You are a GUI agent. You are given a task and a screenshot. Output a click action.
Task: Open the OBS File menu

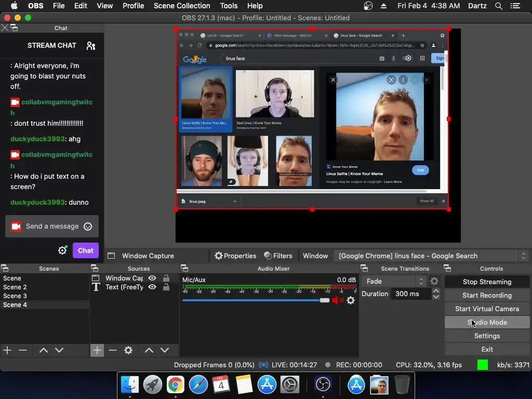pyautogui.click(x=59, y=6)
